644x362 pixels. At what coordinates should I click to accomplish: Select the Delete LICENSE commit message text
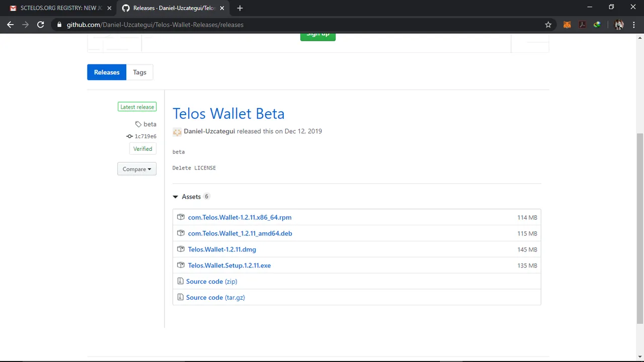click(x=194, y=168)
